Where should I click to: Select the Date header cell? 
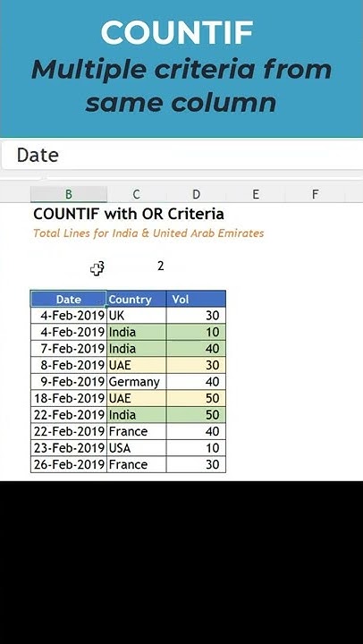(x=69, y=299)
